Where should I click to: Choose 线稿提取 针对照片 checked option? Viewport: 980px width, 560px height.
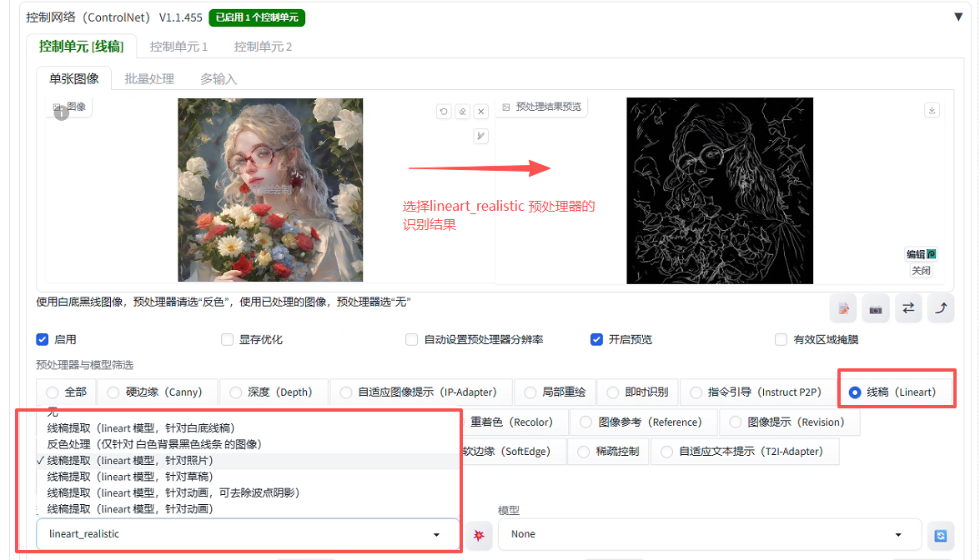click(x=248, y=461)
